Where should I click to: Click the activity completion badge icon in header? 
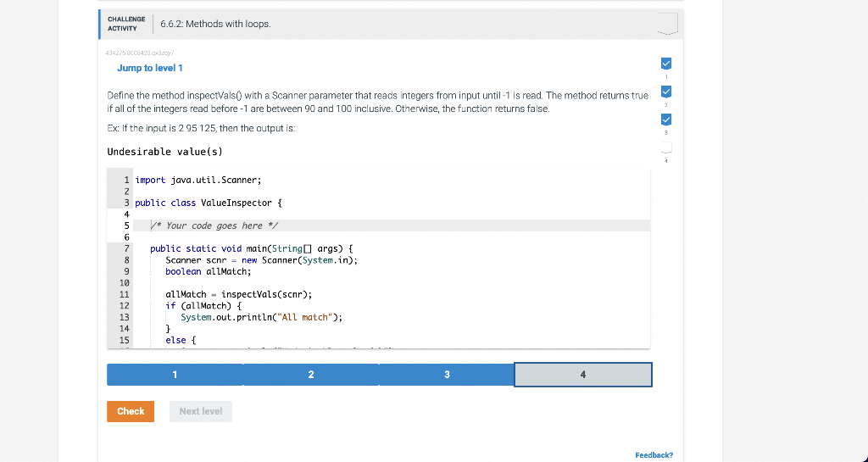(668, 24)
